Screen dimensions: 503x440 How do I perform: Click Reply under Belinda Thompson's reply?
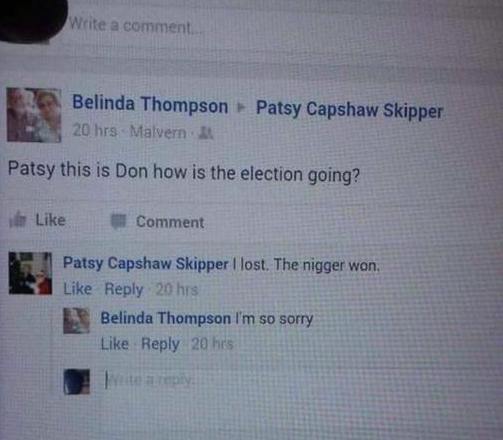coord(160,344)
